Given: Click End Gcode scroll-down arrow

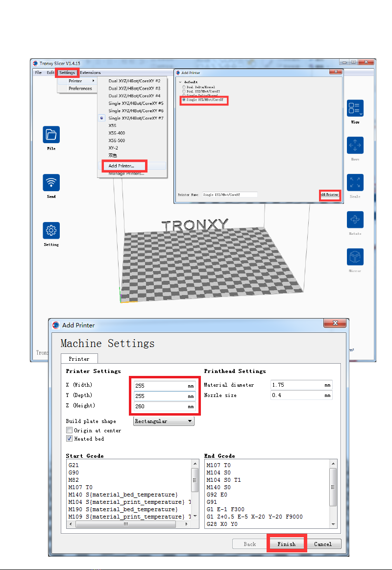Looking at the screenshot, I should tap(333, 524).
